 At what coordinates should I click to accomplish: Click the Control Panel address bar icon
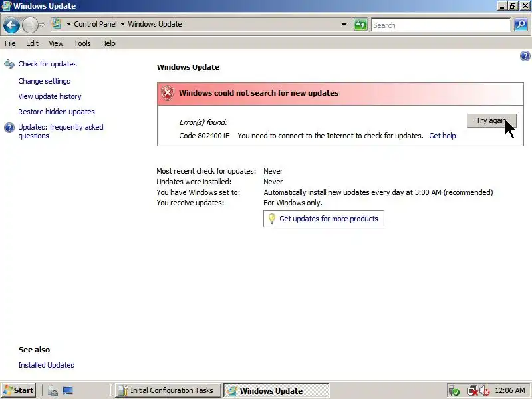[x=57, y=24]
